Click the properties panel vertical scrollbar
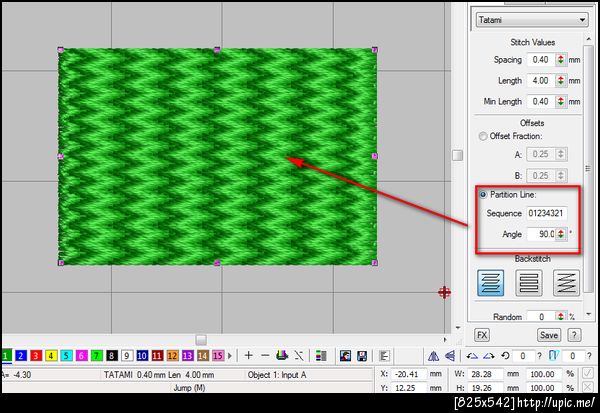The height and width of the screenshot is (413, 600). point(588,168)
